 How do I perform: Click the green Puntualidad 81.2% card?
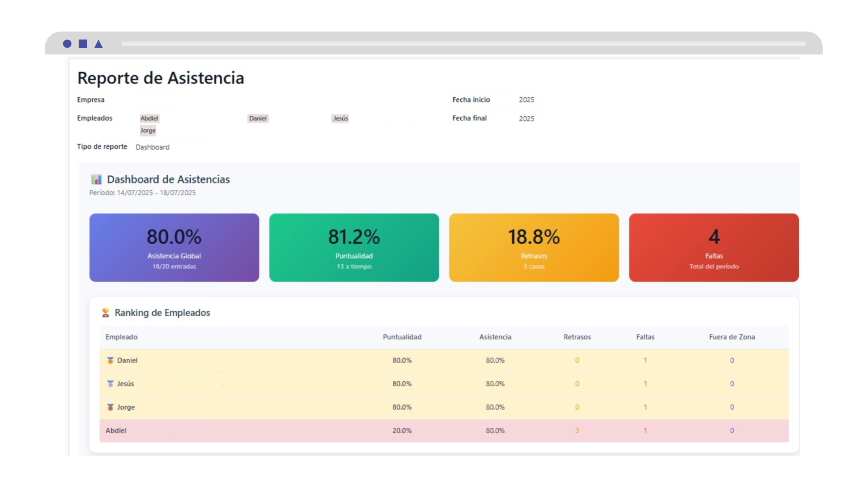coord(354,247)
